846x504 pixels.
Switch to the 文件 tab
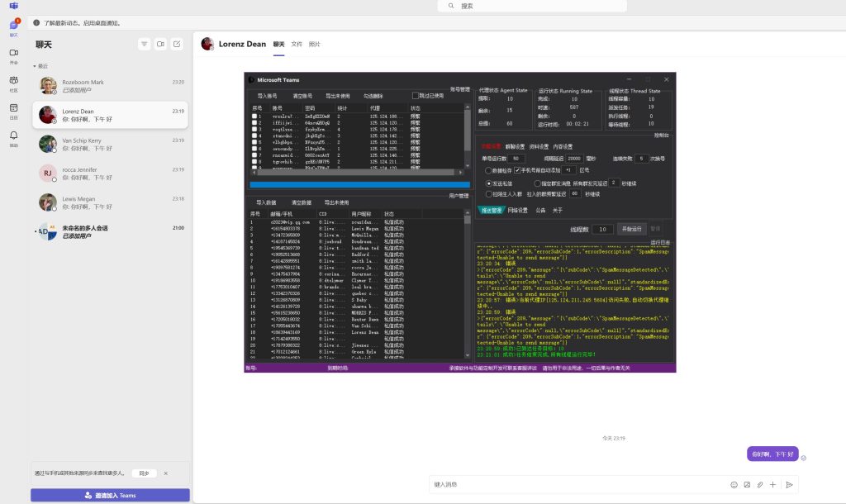click(297, 44)
